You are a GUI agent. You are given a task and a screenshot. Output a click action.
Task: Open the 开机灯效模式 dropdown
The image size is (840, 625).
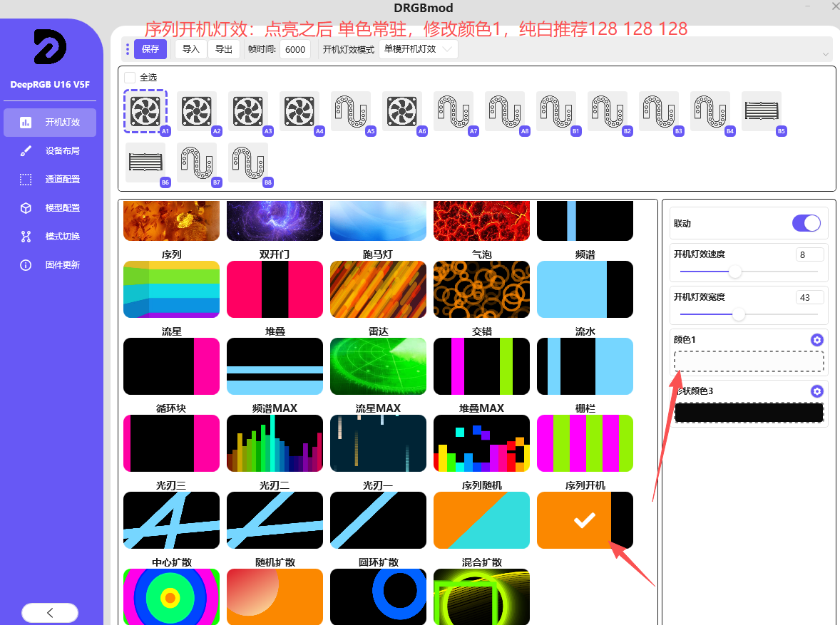418,49
